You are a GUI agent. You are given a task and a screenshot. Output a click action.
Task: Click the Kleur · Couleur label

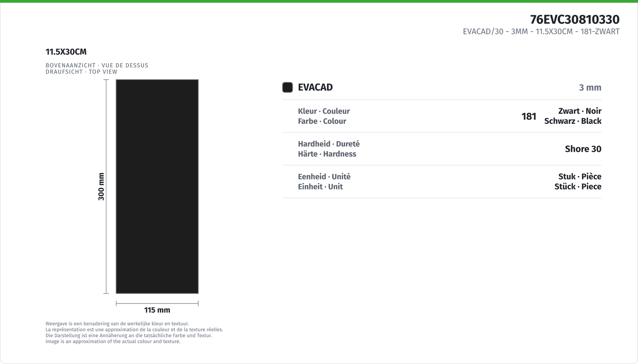pyautogui.click(x=324, y=111)
